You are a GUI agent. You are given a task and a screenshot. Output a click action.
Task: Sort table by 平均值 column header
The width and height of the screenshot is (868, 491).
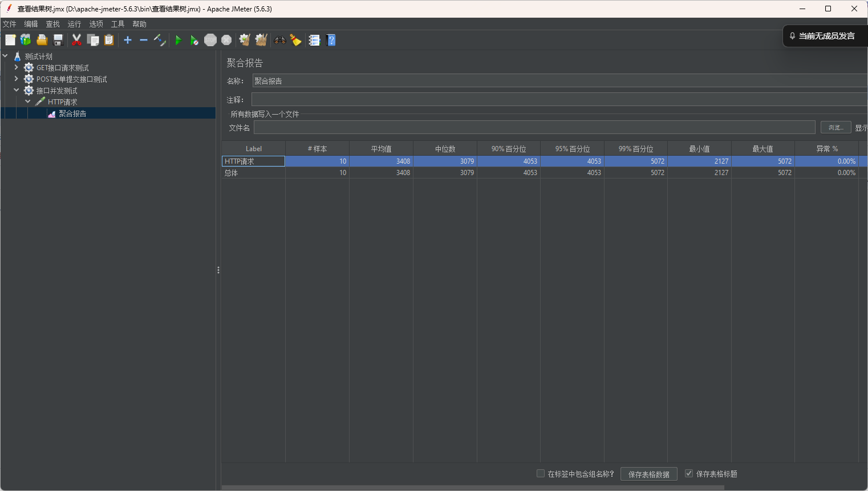pyautogui.click(x=381, y=149)
